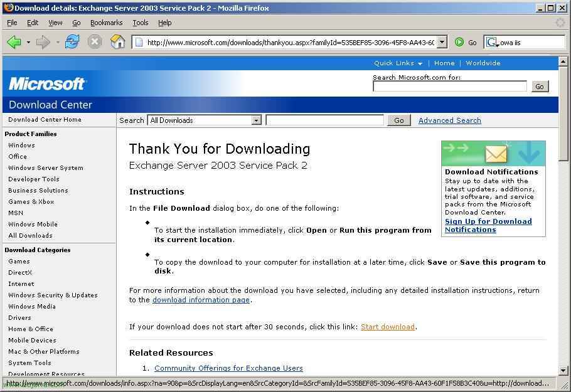Select Games under Download Categories

(x=19, y=261)
